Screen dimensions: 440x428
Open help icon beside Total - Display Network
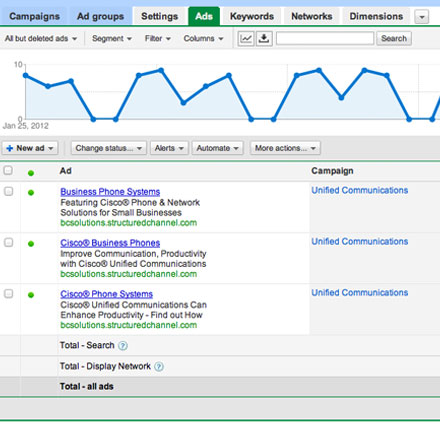(159, 367)
